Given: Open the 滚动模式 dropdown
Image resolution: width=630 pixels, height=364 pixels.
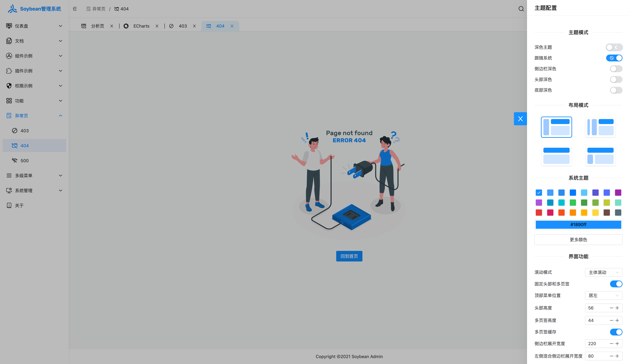Looking at the screenshot, I should coord(603,272).
